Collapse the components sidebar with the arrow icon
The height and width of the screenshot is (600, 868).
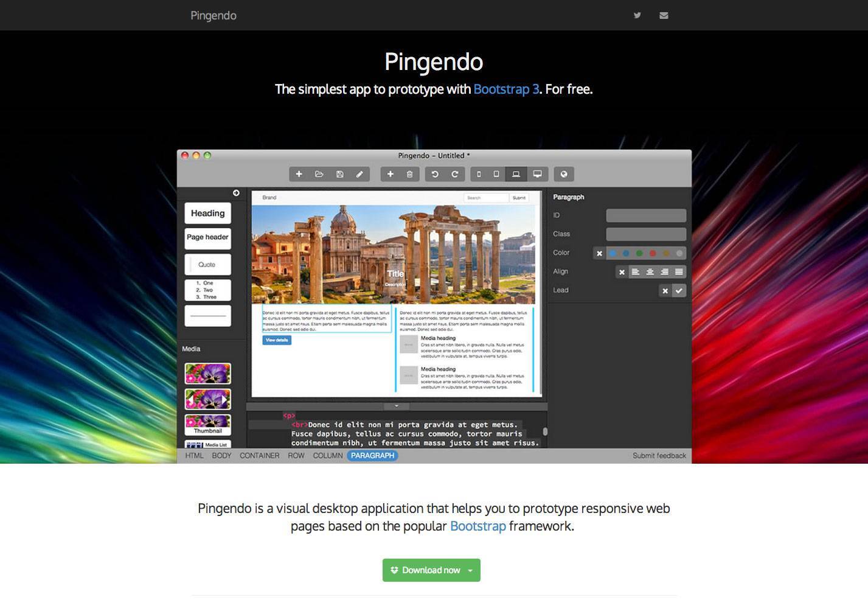(x=236, y=193)
